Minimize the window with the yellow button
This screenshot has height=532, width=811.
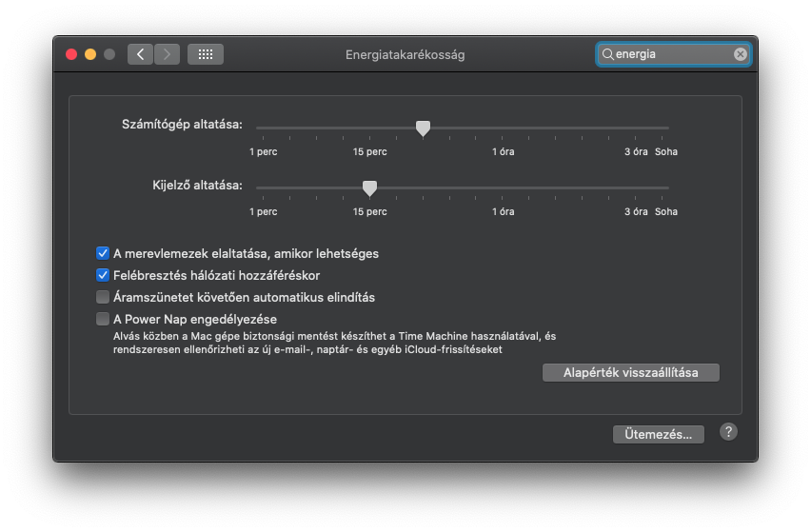coord(90,54)
